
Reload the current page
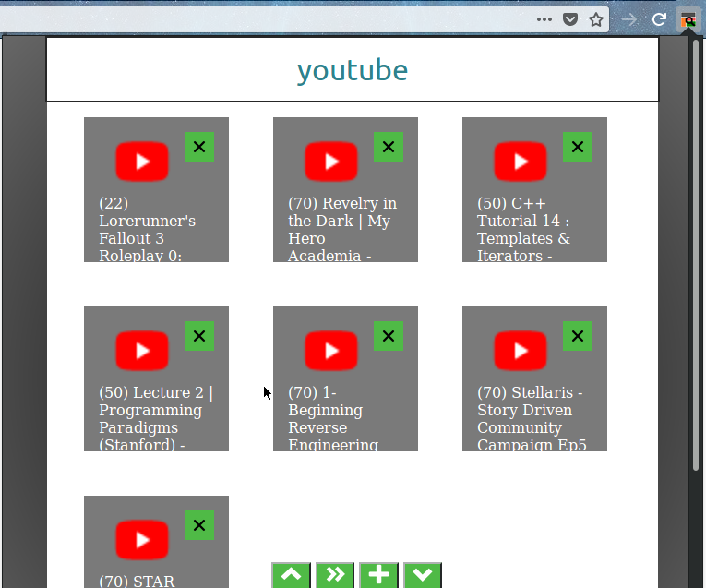pos(659,19)
